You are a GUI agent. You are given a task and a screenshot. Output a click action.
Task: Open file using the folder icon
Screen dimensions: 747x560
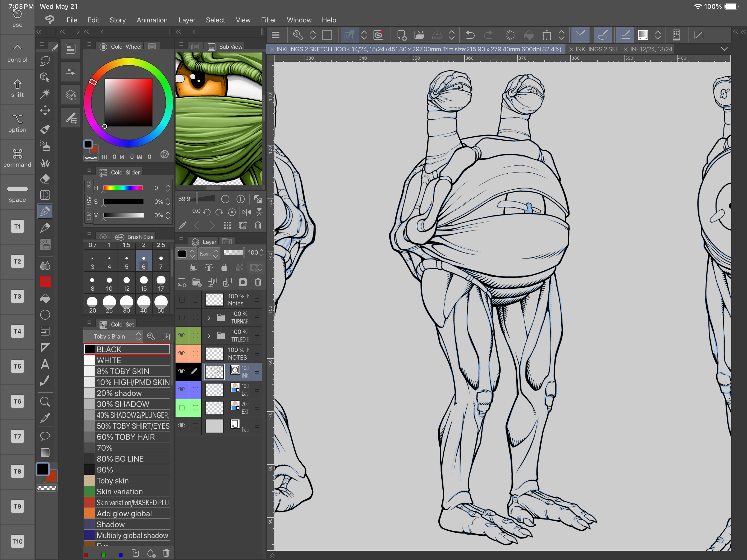[419, 35]
